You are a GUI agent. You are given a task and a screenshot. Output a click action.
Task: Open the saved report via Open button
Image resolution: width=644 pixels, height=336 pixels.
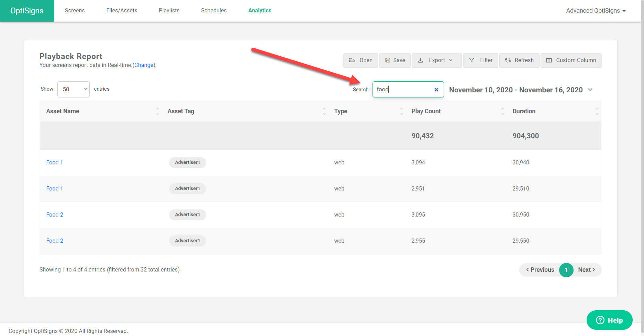click(360, 60)
